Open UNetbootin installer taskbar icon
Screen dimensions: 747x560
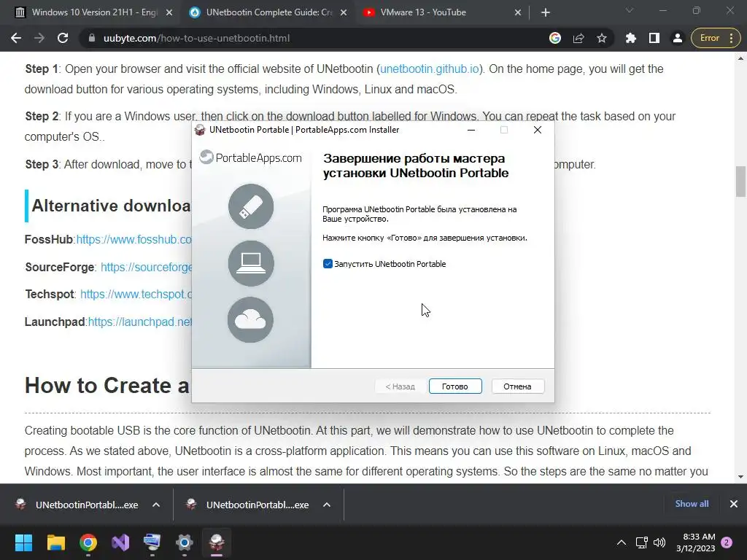(x=217, y=542)
